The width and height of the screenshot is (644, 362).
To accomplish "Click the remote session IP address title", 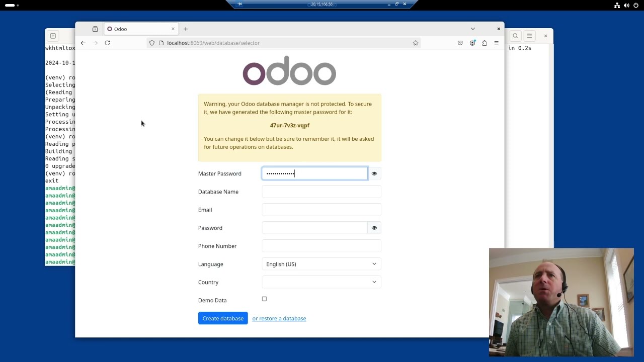I will (x=322, y=4).
